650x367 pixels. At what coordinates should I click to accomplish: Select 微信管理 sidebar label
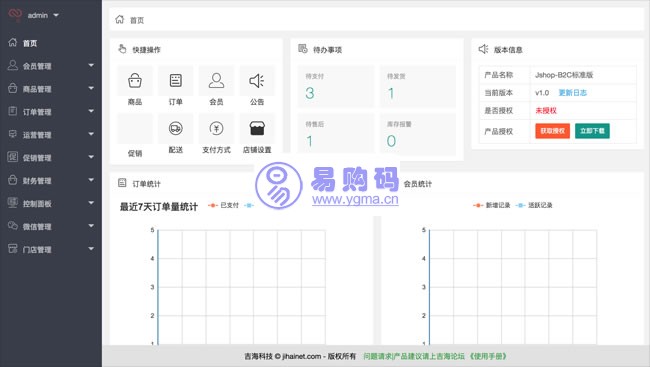(37, 226)
